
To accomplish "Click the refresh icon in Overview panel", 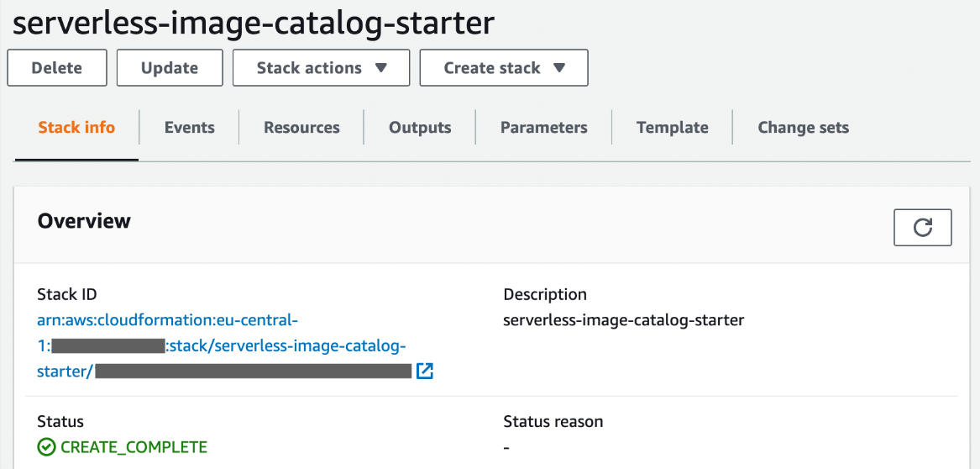I will pyautogui.click(x=922, y=228).
